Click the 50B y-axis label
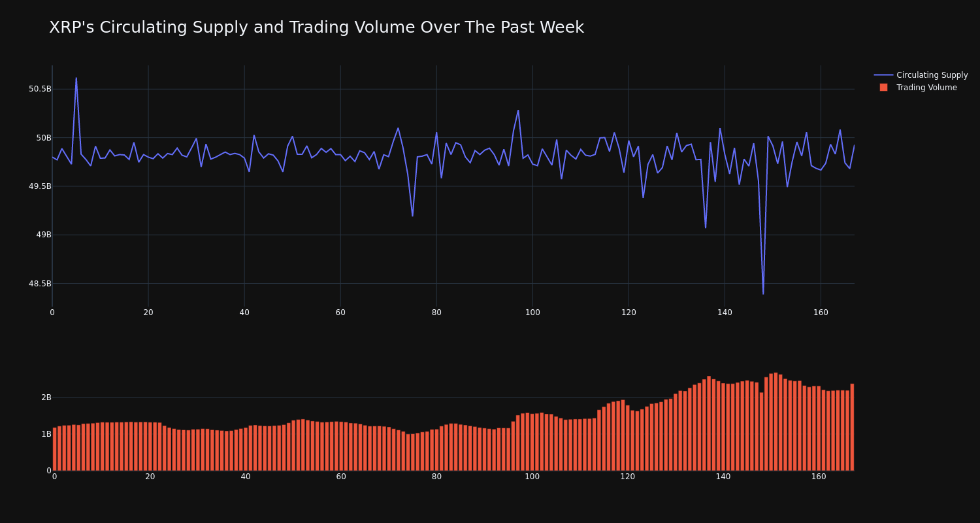Image resolution: width=980 pixels, height=523 pixels. [44, 138]
